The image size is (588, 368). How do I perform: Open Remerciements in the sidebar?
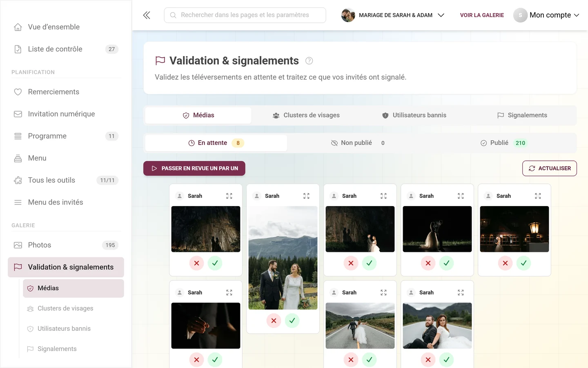click(x=66, y=92)
